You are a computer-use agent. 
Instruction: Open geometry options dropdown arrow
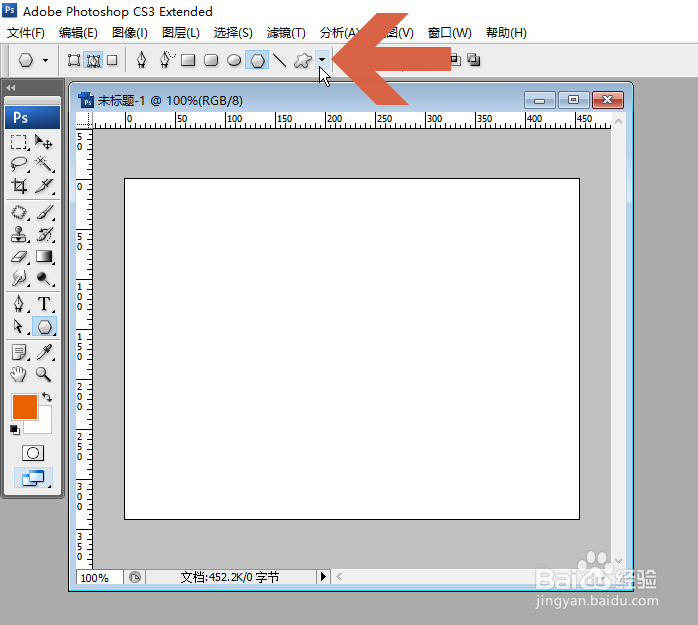coord(322,60)
